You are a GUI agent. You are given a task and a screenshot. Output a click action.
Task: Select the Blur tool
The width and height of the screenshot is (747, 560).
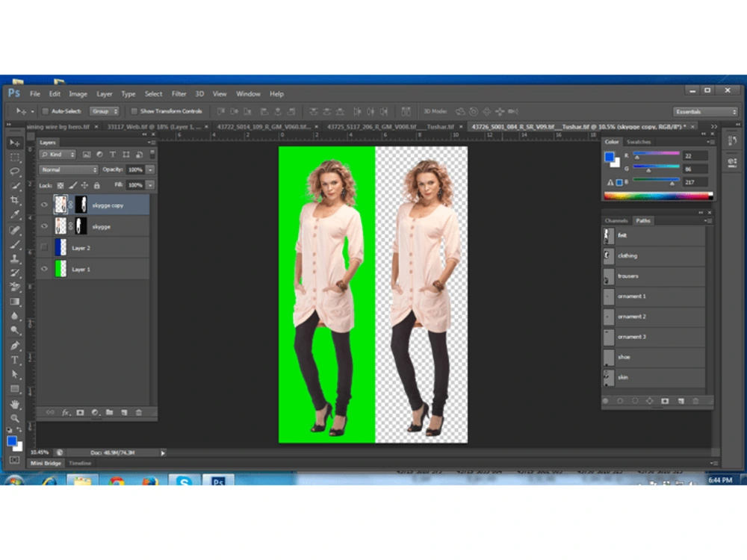[x=15, y=316]
